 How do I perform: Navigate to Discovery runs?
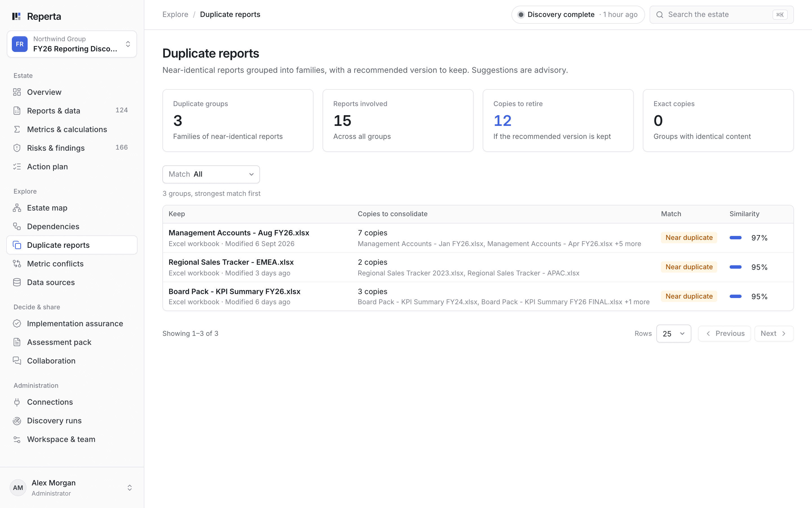pyautogui.click(x=72, y=421)
